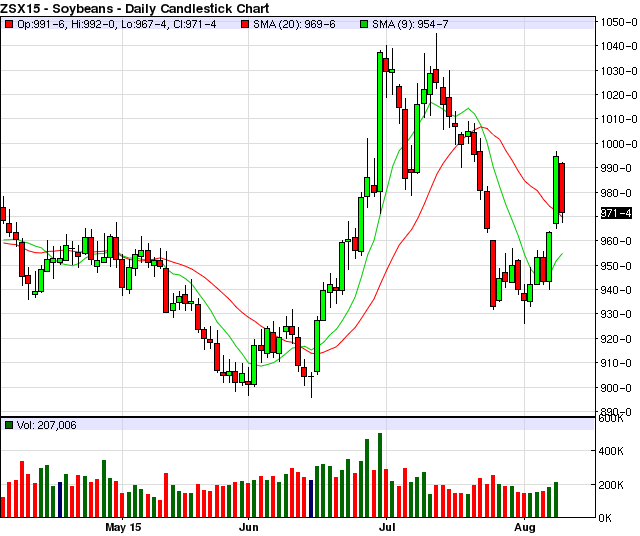
Task: Click the '980-0' price axis label
Action: (x=616, y=193)
